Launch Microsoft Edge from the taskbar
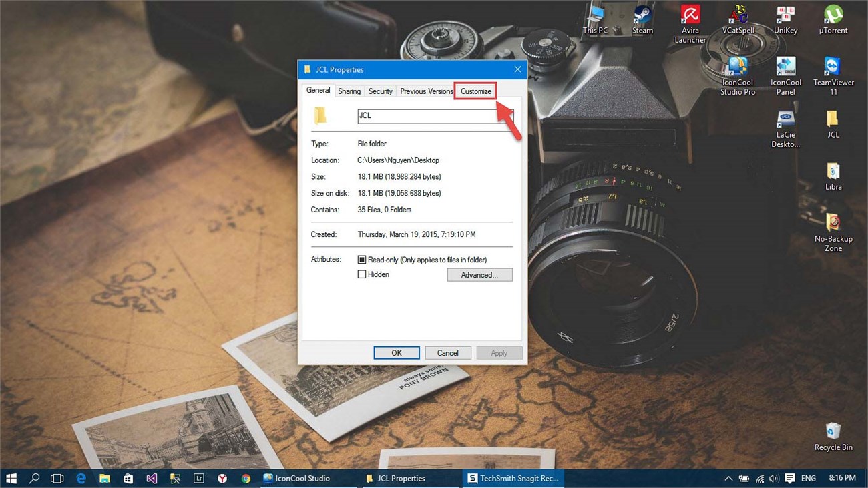Viewport: 868px width, 488px height. click(81, 478)
